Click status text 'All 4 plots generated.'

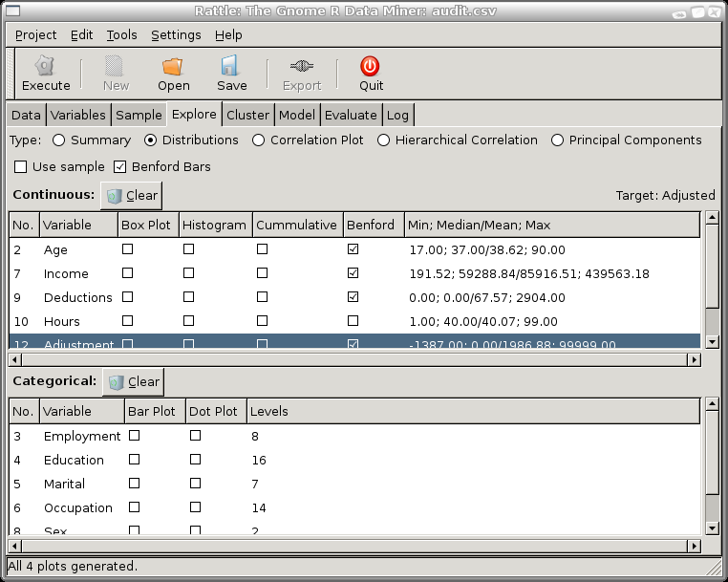click(x=73, y=566)
